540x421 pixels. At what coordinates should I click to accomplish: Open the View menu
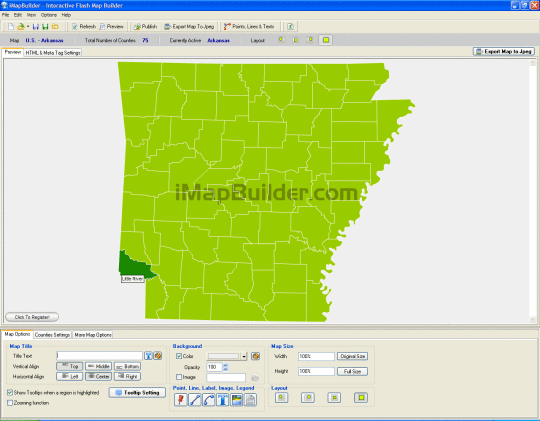tap(31, 15)
